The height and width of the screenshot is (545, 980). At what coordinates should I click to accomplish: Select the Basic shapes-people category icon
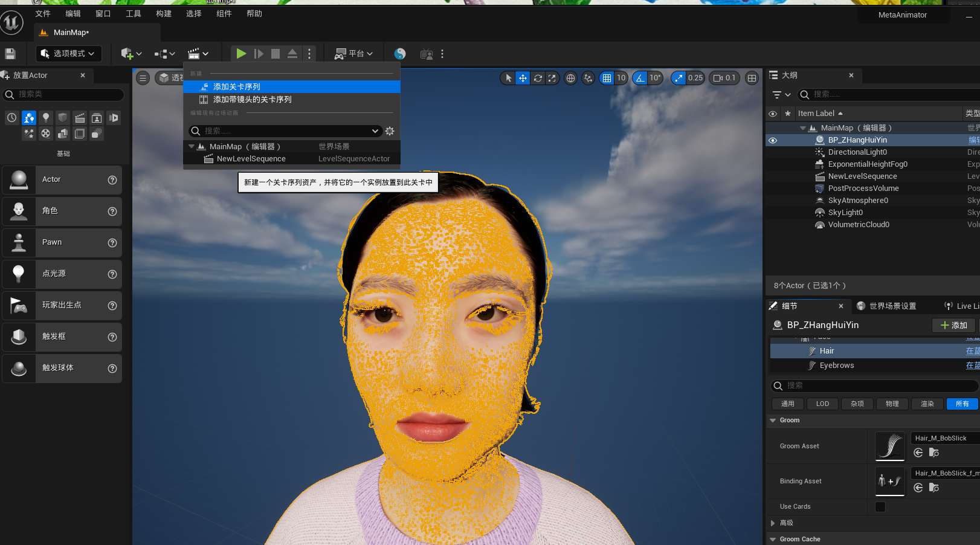coord(28,118)
